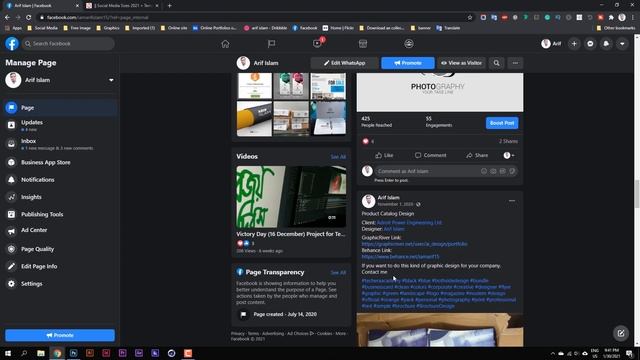Open the notifications bell in the top bar

point(606,44)
